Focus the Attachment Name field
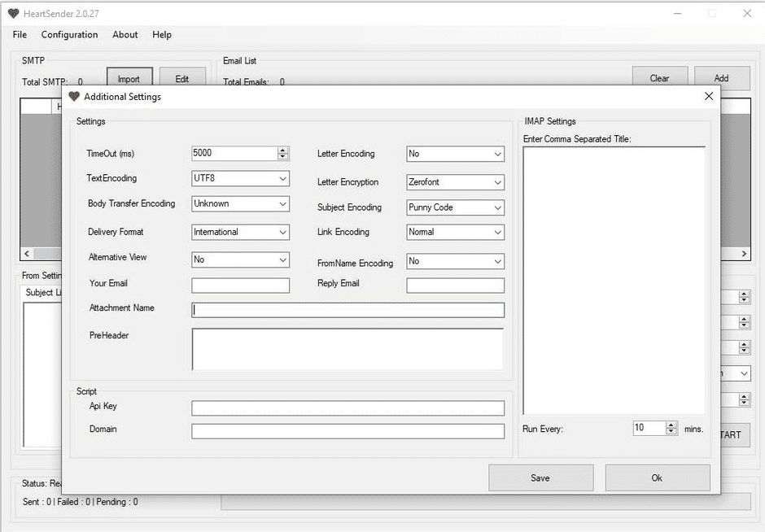Image resolution: width=765 pixels, height=532 pixels. 348,310
